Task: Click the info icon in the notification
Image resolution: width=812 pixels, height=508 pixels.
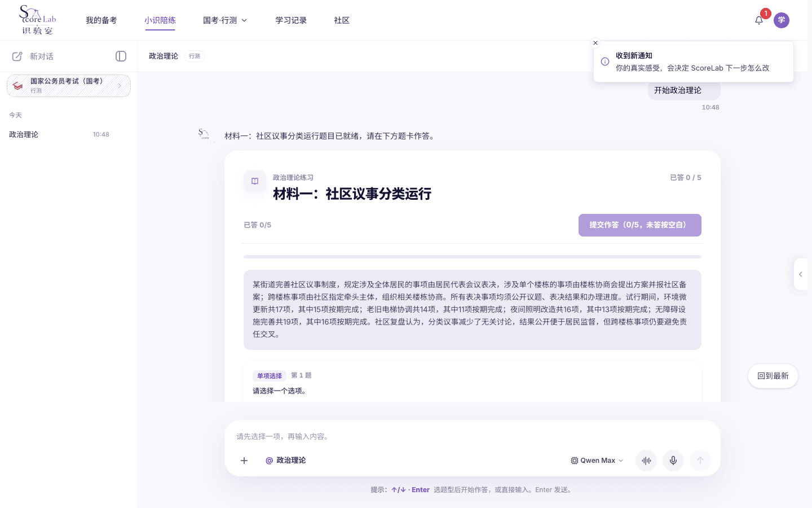Action: point(605,62)
